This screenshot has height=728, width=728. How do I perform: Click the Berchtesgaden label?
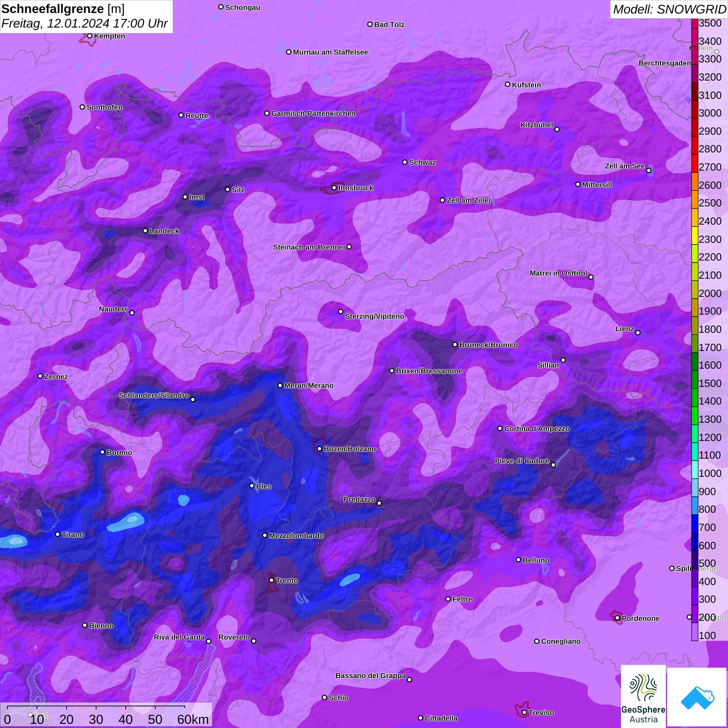tap(665, 63)
